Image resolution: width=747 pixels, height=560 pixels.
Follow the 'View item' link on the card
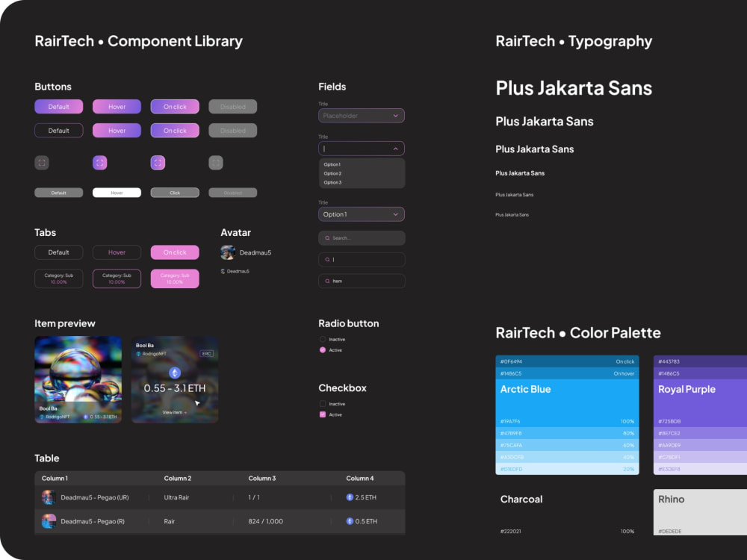[174, 412]
